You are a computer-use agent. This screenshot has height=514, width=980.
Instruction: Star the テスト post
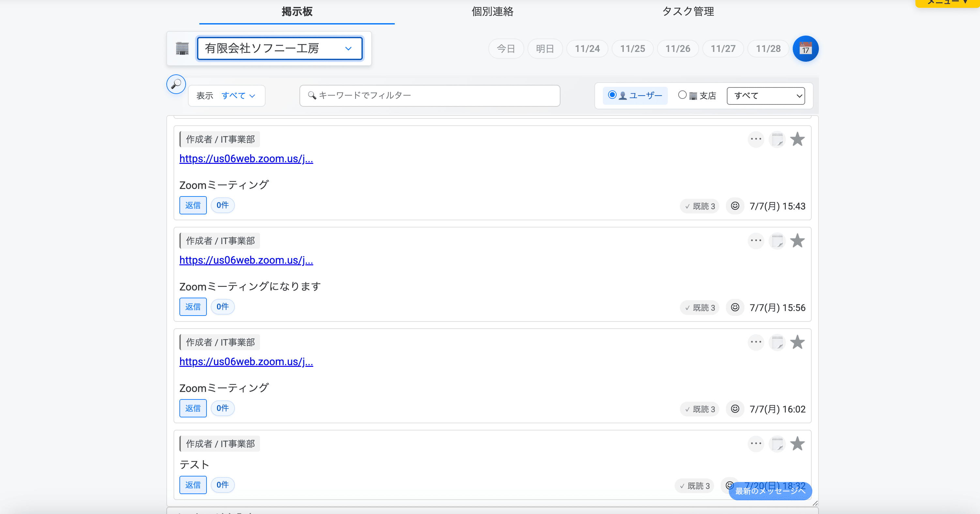tap(797, 444)
